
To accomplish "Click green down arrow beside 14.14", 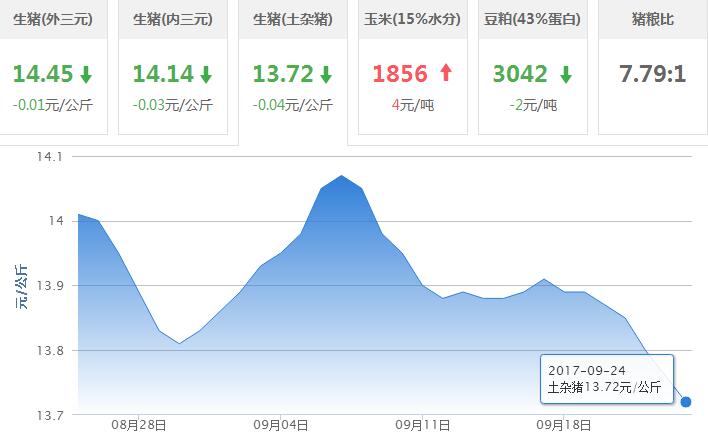I will [x=206, y=74].
